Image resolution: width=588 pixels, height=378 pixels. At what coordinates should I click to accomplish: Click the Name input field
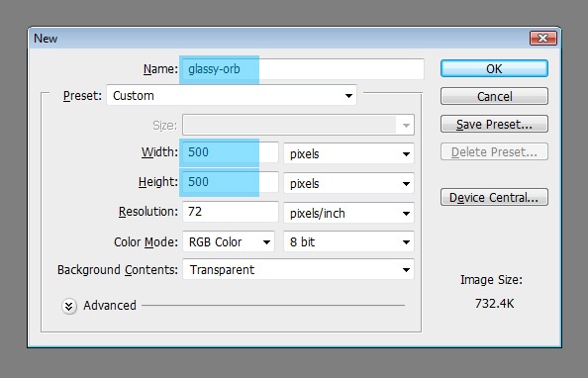point(303,69)
